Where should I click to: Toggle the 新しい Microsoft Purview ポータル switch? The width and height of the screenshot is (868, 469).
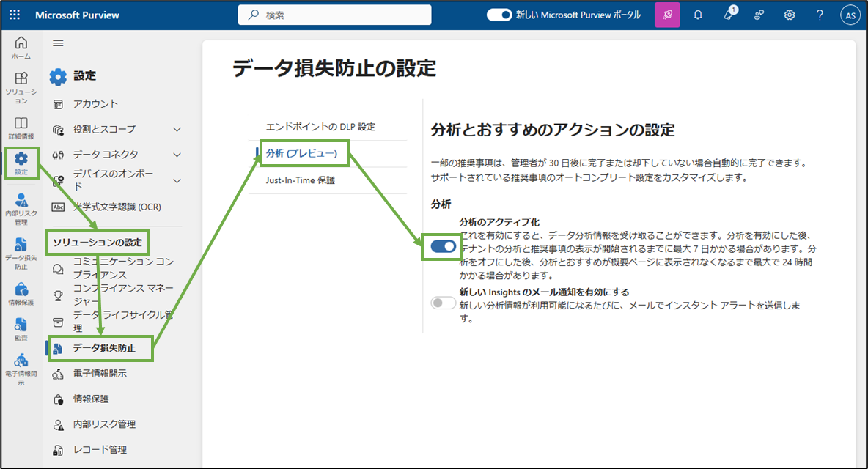499,15
